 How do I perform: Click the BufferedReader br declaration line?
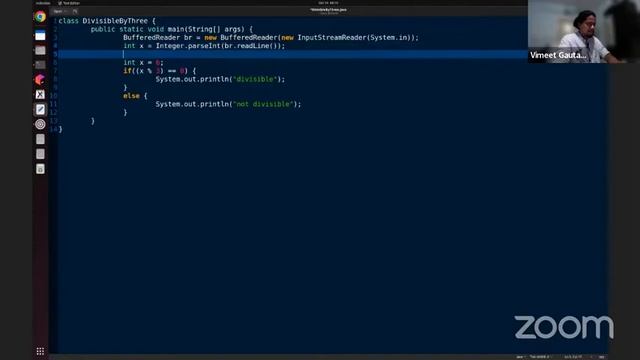[271, 38]
